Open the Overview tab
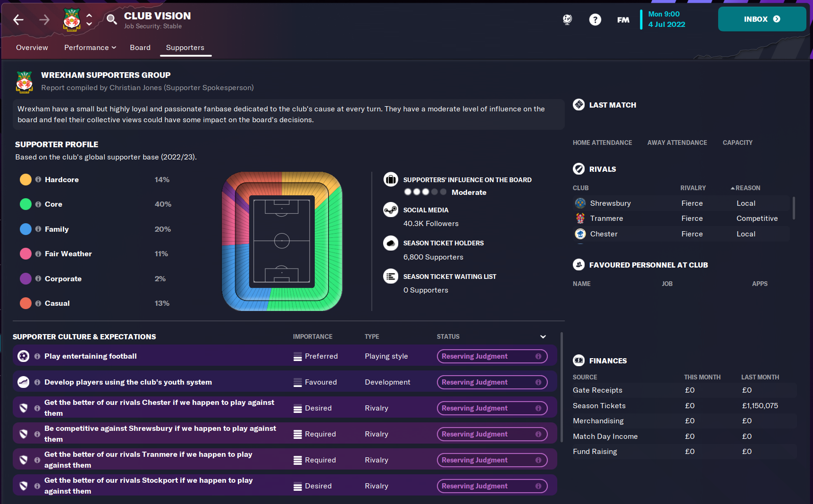The height and width of the screenshot is (504, 813). pyautogui.click(x=32, y=48)
